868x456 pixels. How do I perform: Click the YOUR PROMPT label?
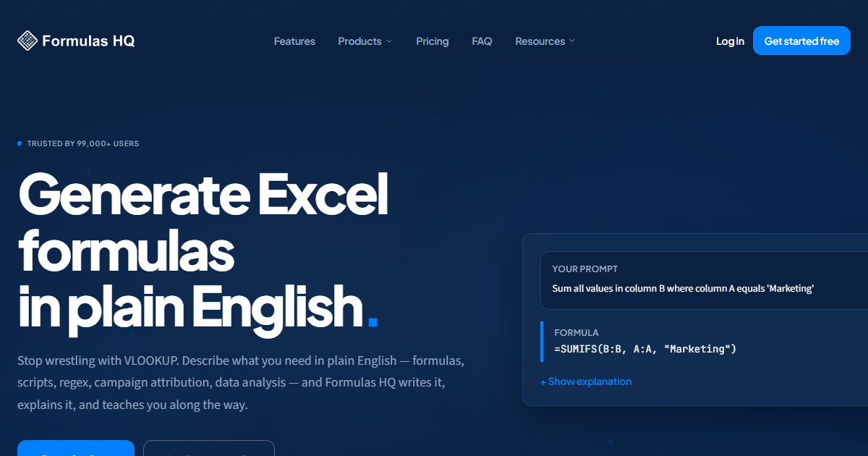point(584,269)
